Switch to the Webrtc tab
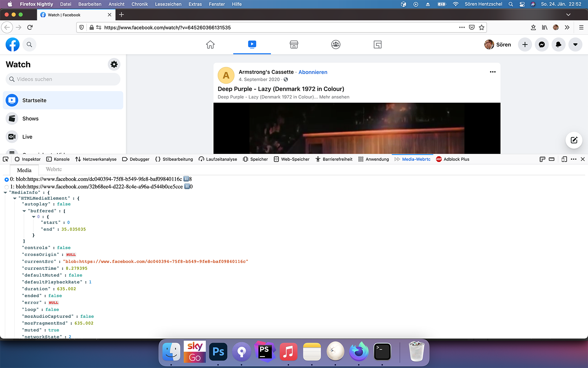The height and width of the screenshot is (368, 588). pyautogui.click(x=54, y=169)
